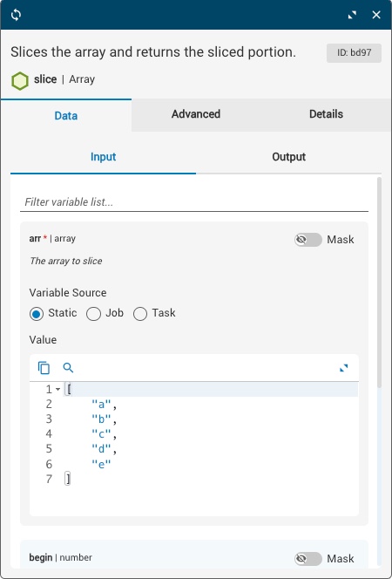The image size is (392, 579).
Task: Choose Job as variable source
Action: (x=93, y=314)
